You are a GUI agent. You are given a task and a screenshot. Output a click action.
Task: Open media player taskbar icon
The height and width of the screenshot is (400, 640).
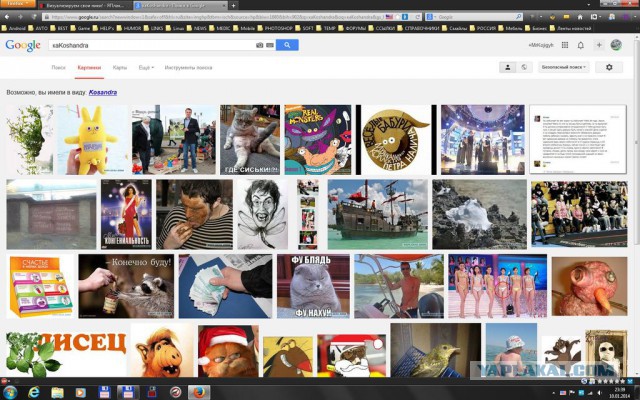[80, 392]
